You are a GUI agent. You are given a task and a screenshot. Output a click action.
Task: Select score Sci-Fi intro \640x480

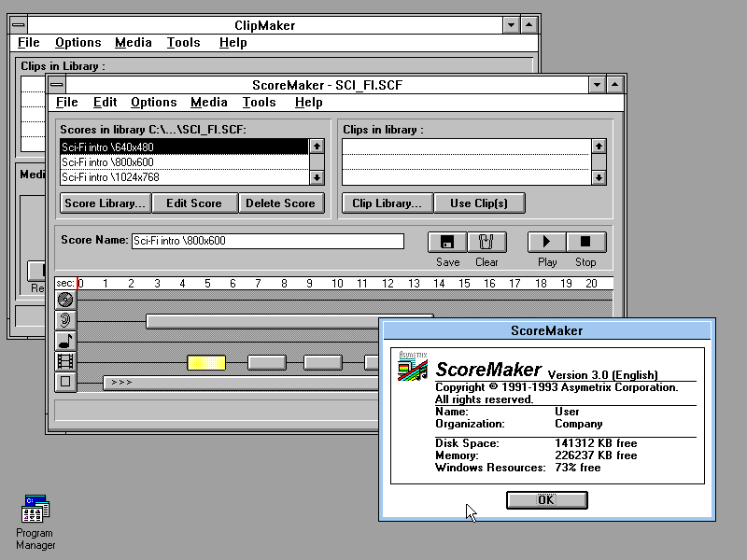pos(184,147)
